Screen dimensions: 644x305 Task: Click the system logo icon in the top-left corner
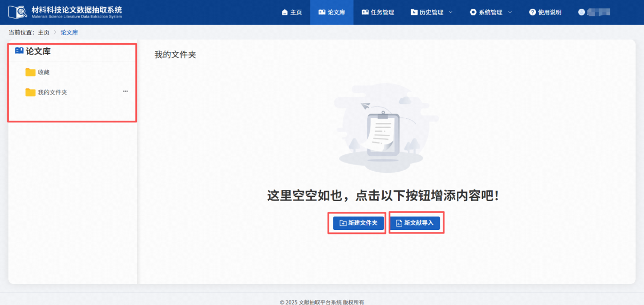19,11
